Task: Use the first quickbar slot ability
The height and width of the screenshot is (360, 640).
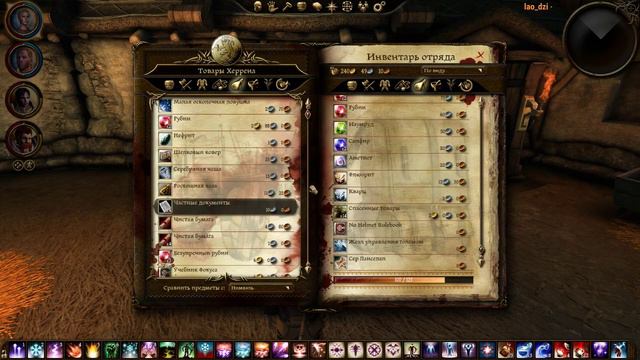Action: click(17, 350)
